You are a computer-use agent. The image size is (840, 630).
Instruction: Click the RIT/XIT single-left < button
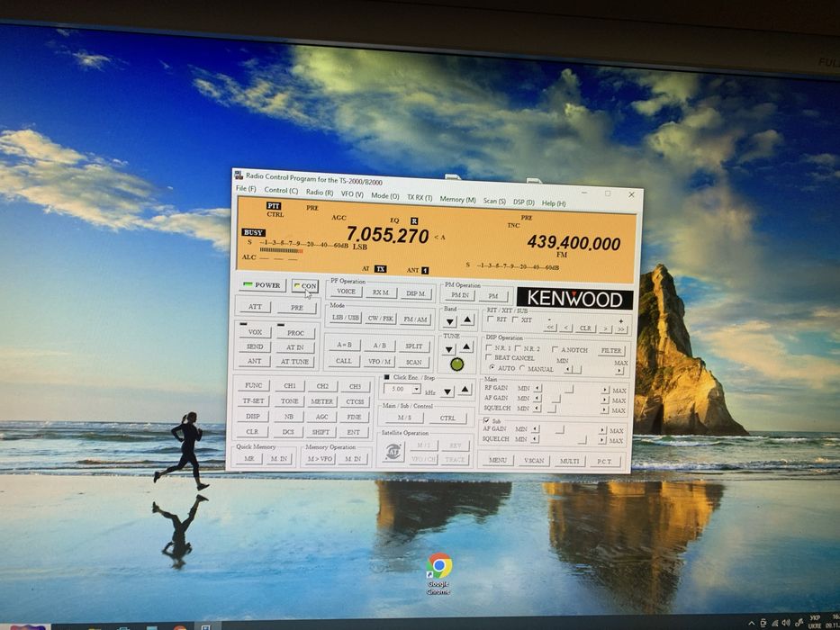click(566, 328)
